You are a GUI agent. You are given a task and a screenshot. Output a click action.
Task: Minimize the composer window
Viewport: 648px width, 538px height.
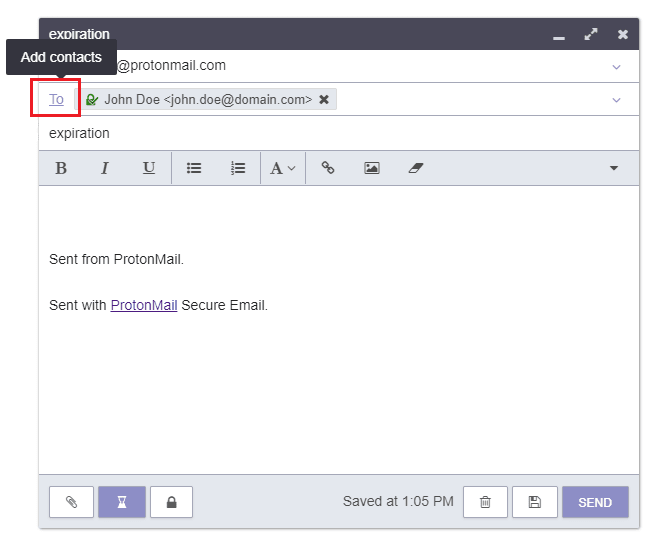pyautogui.click(x=559, y=37)
